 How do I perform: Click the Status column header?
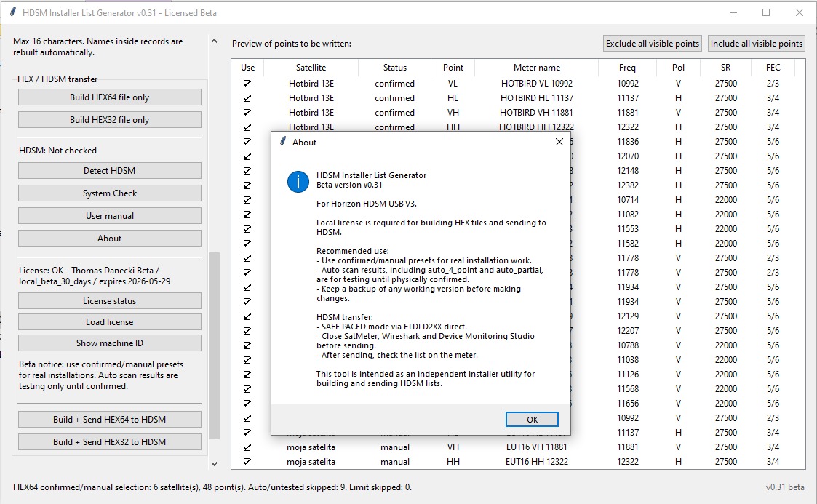click(x=395, y=68)
